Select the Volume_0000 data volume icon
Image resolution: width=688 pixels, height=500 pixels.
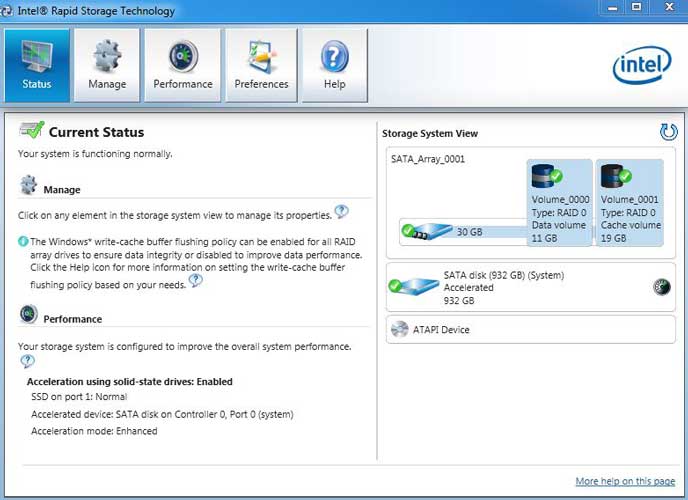tap(546, 176)
